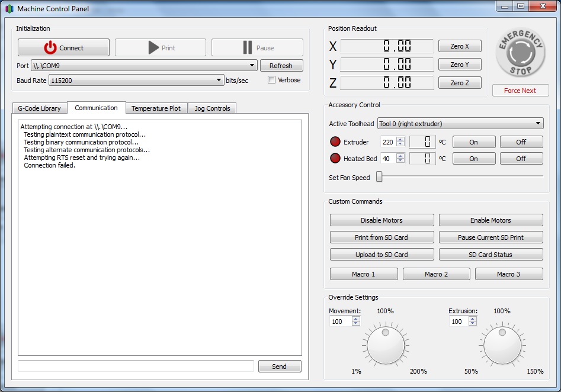Image resolution: width=561 pixels, height=392 pixels.
Task: Turn the Extruder heater On
Action: (x=474, y=142)
